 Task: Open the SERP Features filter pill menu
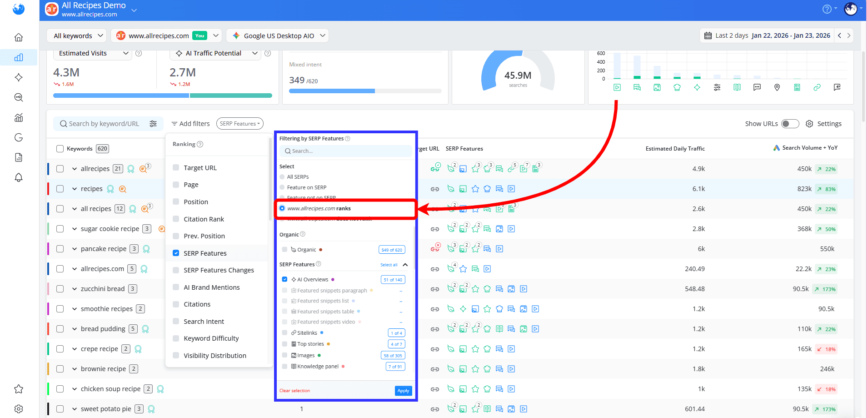[239, 123]
